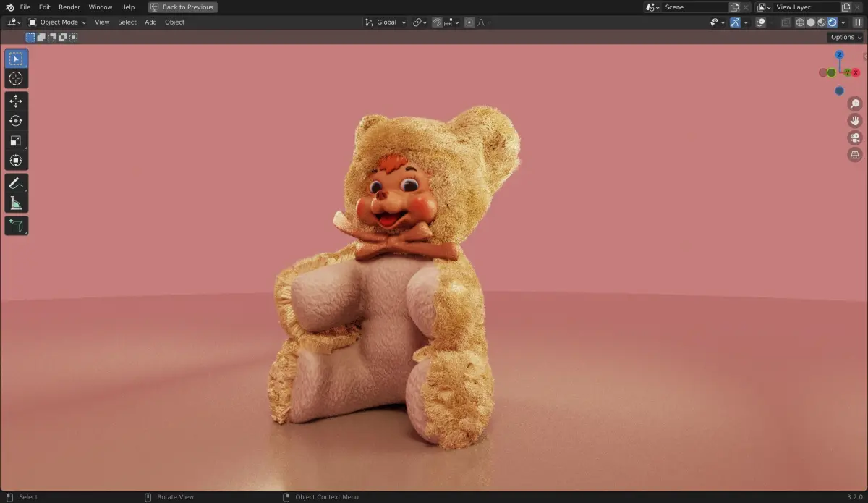Delete scene with X button
This screenshot has width=868, height=503.
click(746, 7)
